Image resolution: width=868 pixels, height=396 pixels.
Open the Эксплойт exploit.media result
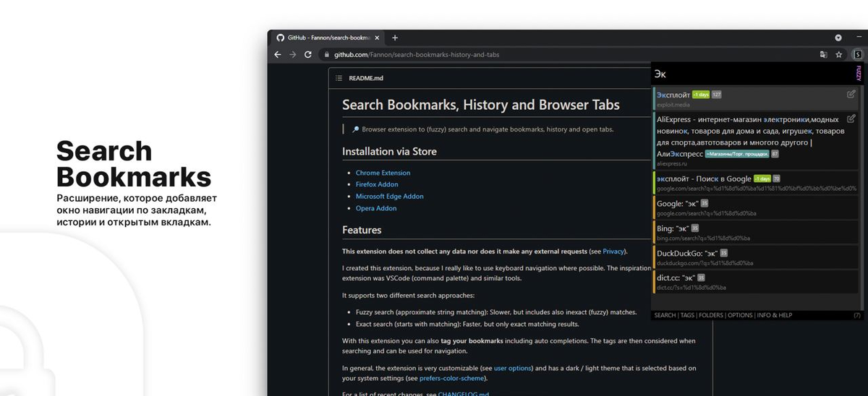pos(755,98)
